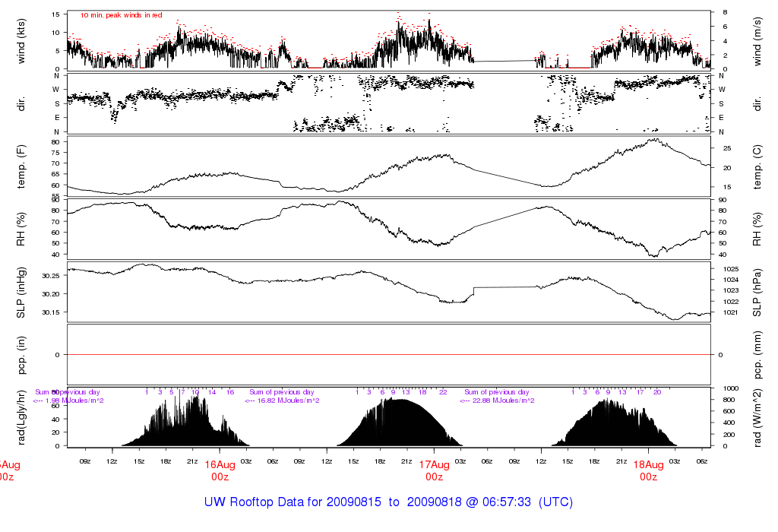Select the 'SLP (hPa)' axis label
This screenshot has height=532, width=778.
click(x=757, y=293)
